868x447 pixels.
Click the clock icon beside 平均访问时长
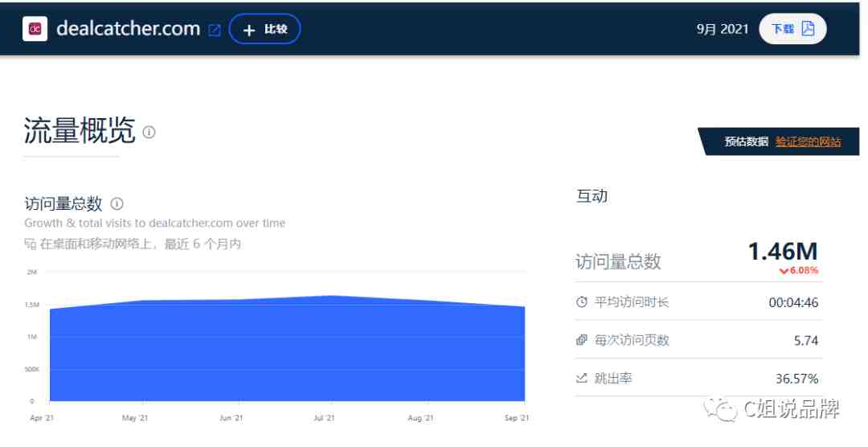tap(581, 301)
